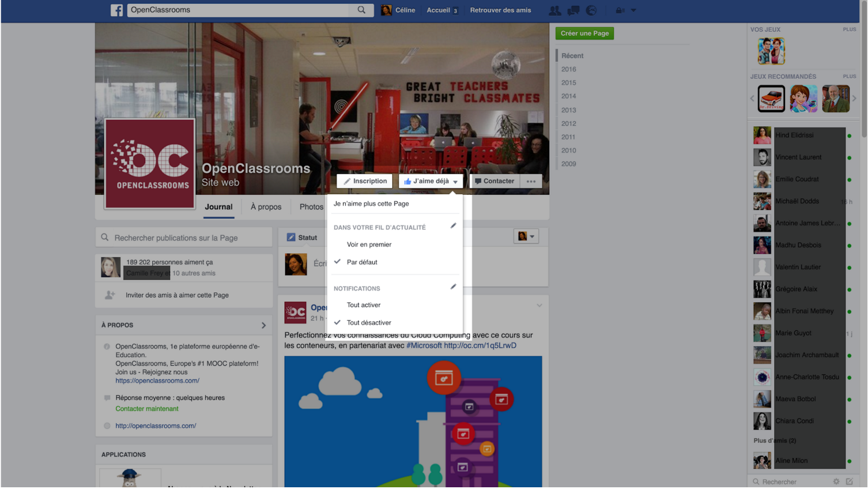This screenshot has width=868, height=489.
Task: Open the middle recommended game icon
Action: pos(803,99)
